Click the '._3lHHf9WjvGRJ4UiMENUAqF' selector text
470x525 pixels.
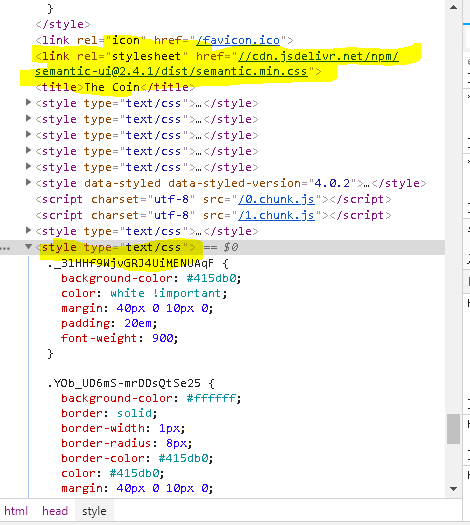point(131,264)
